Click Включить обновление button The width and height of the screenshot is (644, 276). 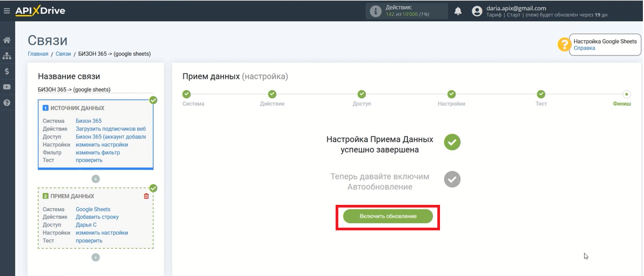tap(388, 216)
